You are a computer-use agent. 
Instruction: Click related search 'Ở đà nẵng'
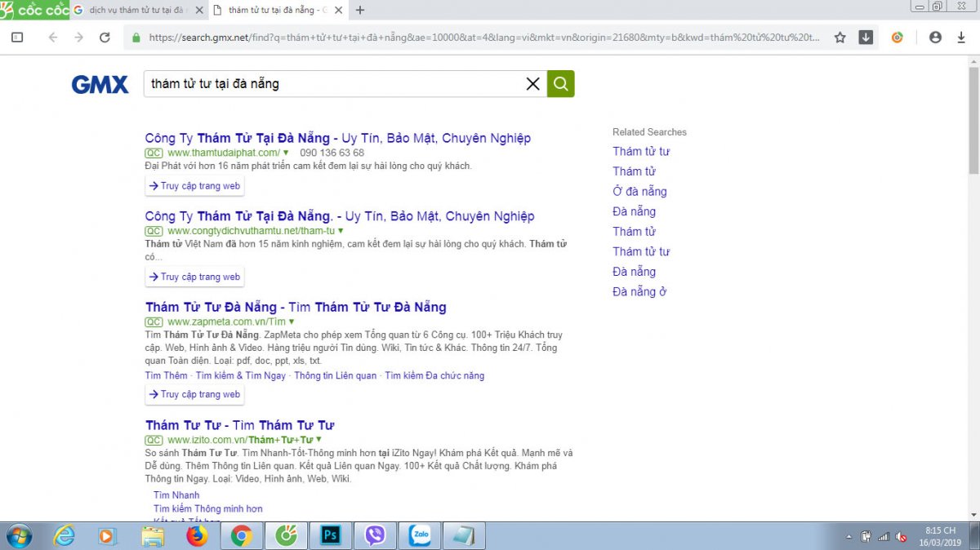(x=639, y=191)
